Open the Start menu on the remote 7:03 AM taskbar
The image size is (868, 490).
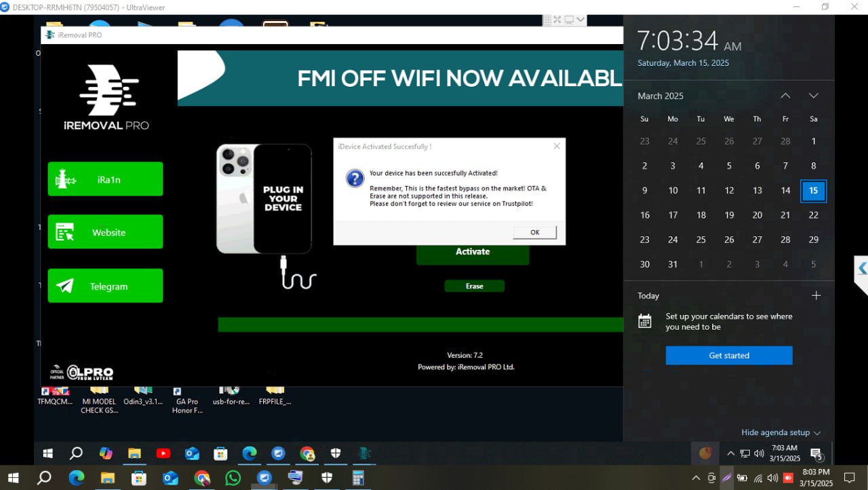coord(48,453)
